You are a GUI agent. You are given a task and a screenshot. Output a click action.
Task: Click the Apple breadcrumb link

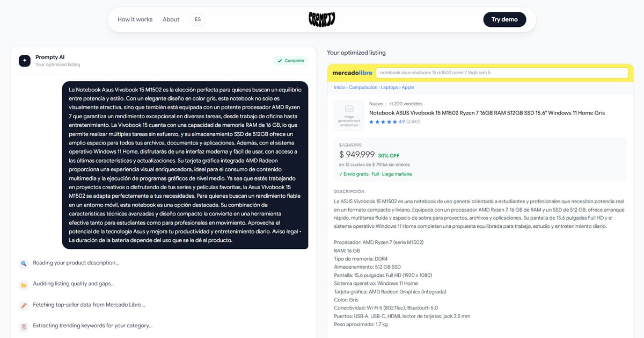[x=408, y=87]
